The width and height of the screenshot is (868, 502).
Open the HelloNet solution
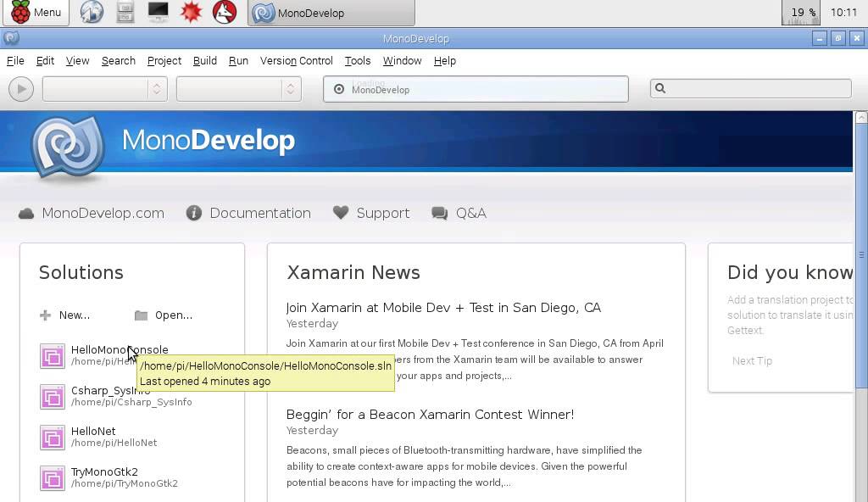pos(93,431)
